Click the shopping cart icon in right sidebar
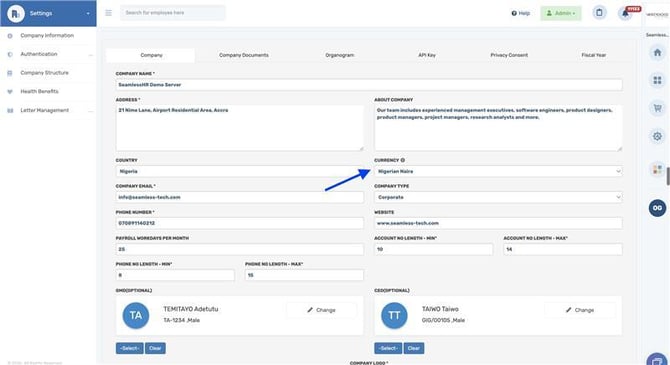This screenshot has width=670, height=365. click(x=657, y=108)
